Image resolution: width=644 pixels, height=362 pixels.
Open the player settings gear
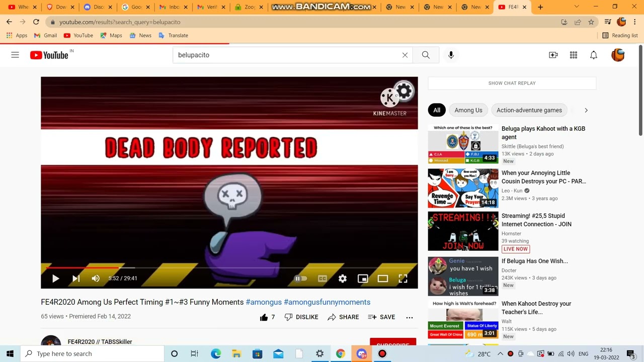[343, 278]
